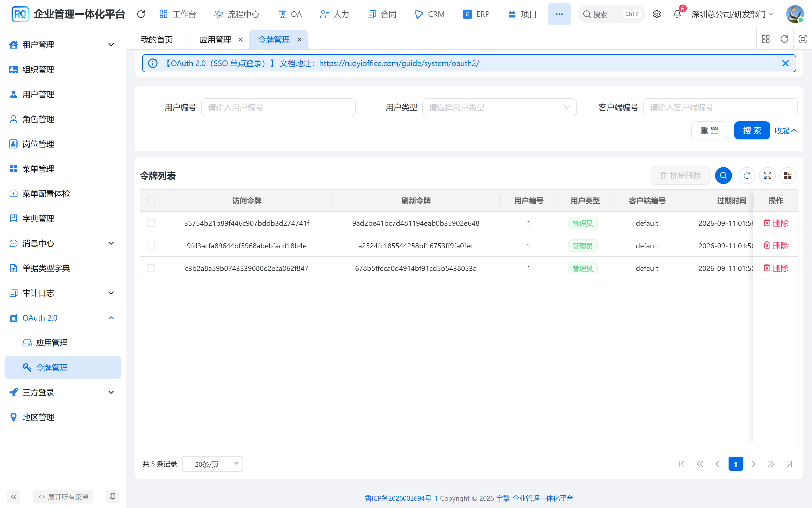Viewport: 812px width, 508px height.
Task: Dismiss the OAuth 2.0 documentation alert
Action: (785, 63)
